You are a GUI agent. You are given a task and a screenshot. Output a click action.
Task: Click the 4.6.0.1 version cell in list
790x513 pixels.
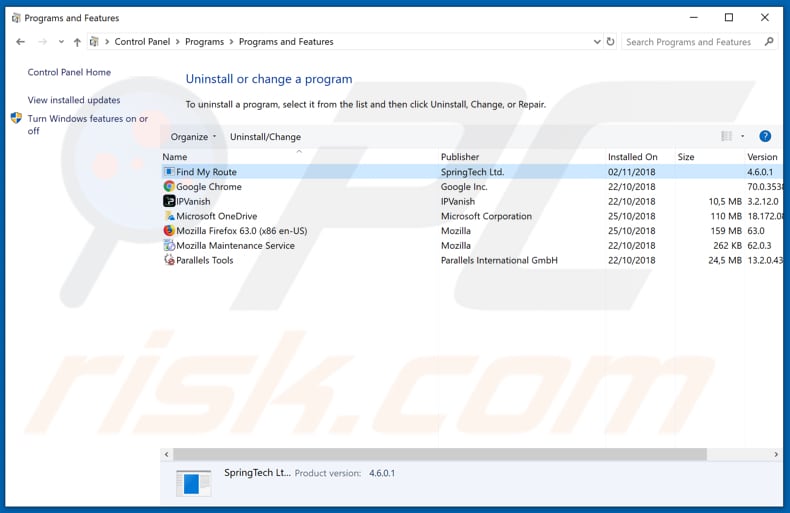coord(760,172)
